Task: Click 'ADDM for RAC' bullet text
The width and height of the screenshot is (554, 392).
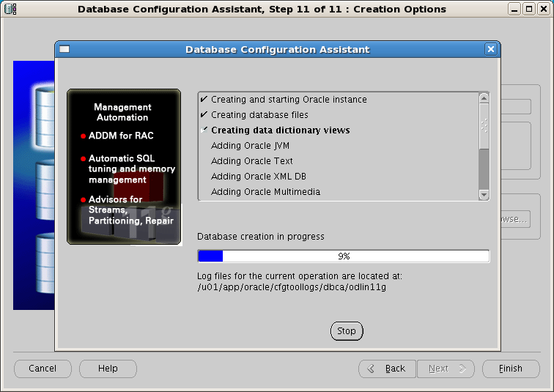Action: (x=121, y=136)
